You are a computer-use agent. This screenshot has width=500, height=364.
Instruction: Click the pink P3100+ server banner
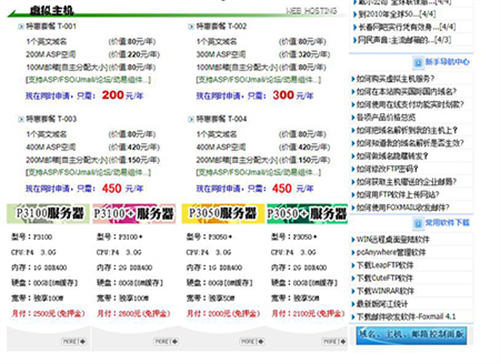pyautogui.click(x=134, y=214)
